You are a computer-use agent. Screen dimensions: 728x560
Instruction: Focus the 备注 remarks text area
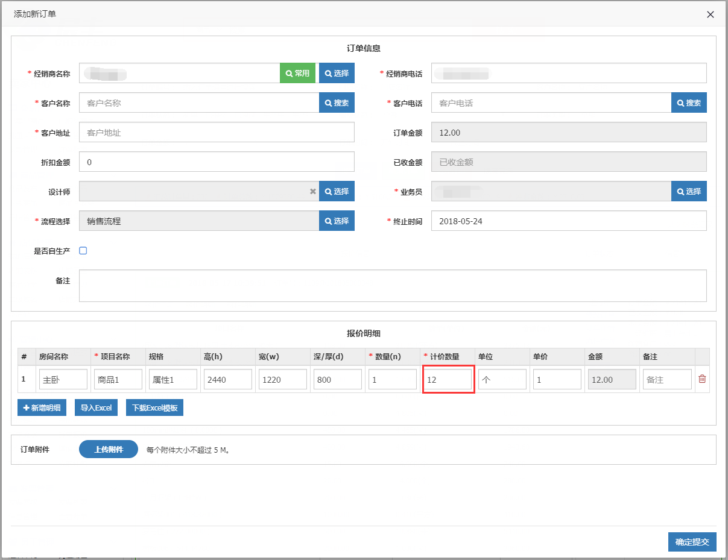392,285
